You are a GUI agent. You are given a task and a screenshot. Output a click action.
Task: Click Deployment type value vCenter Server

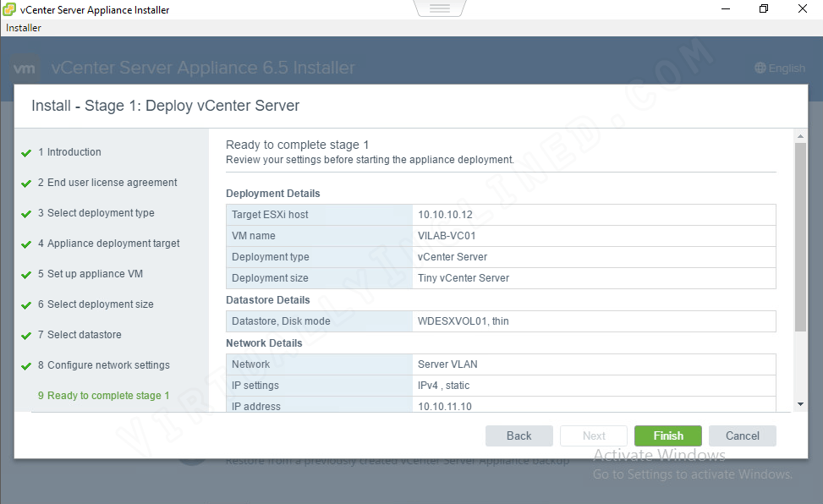(x=453, y=257)
